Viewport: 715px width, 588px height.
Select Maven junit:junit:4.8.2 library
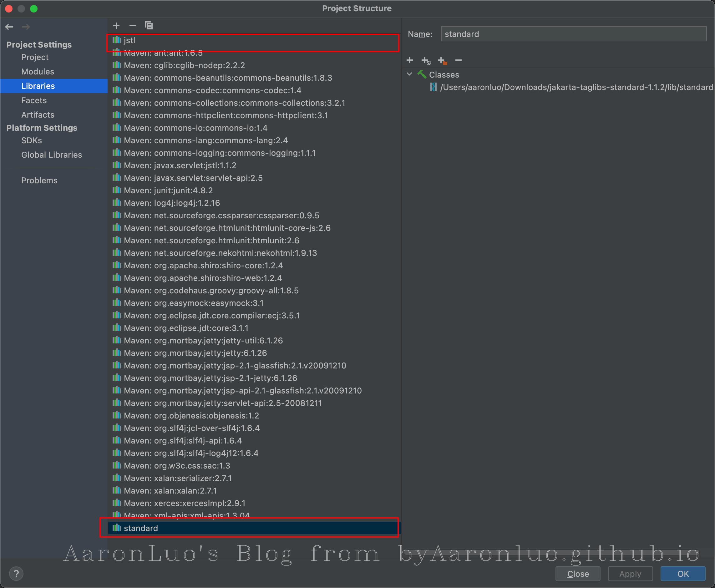click(x=168, y=190)
